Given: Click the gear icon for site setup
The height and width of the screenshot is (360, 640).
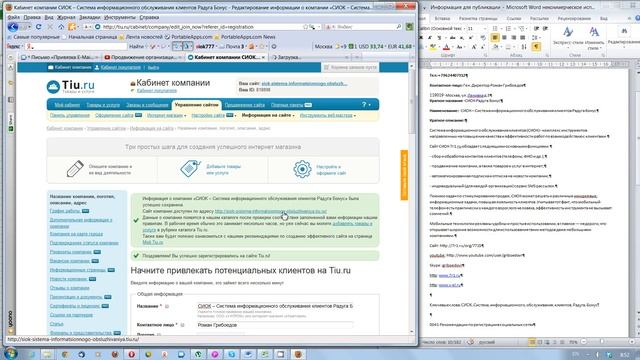Looking at the screenshot, I should click(302, 169).
